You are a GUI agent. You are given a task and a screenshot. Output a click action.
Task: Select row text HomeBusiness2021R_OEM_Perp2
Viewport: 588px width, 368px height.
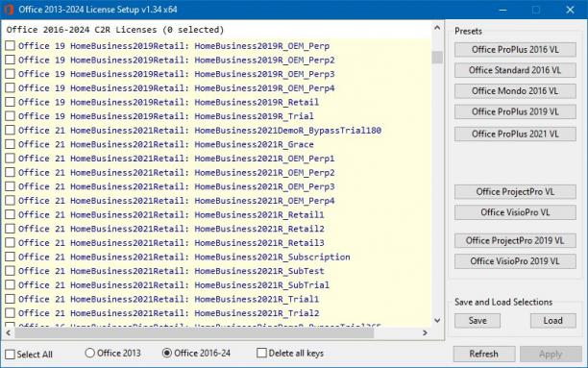pos(264,173)
